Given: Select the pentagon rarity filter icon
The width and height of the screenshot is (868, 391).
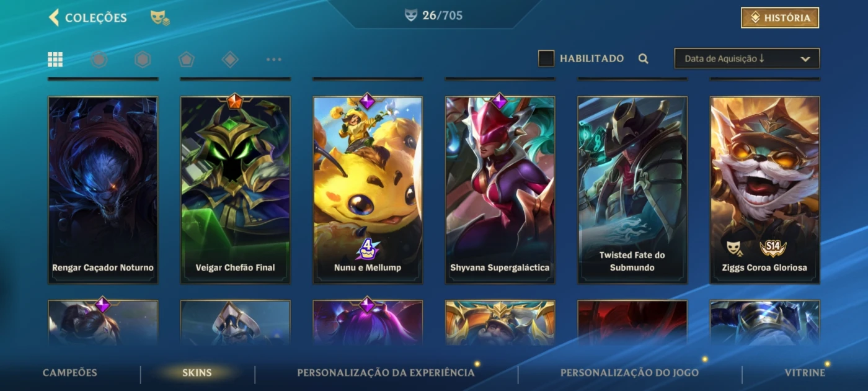Looking at the screenshot, I should coord(187,60).
